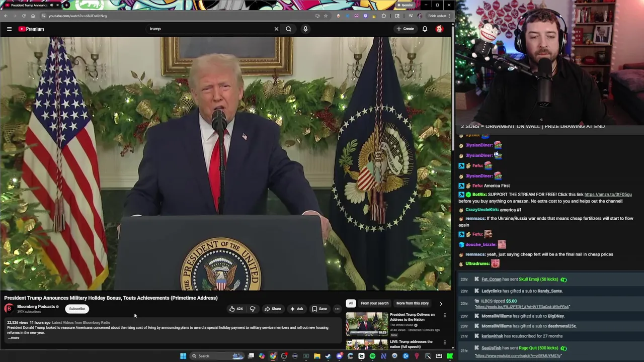644x362 pixels.
Task: Open Chrome from the taskbar
Action: click(x=273, y=356)
